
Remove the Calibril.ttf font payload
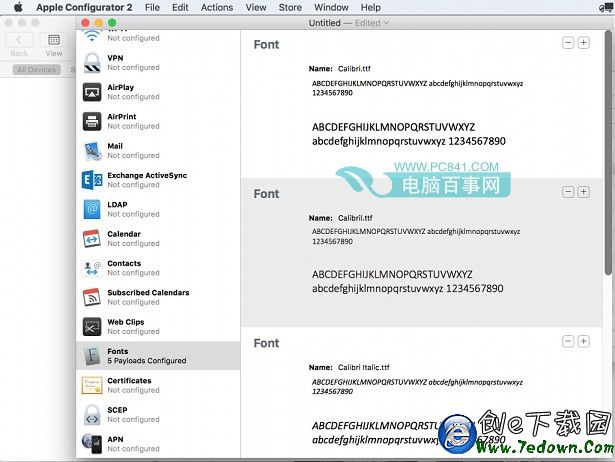568,192
